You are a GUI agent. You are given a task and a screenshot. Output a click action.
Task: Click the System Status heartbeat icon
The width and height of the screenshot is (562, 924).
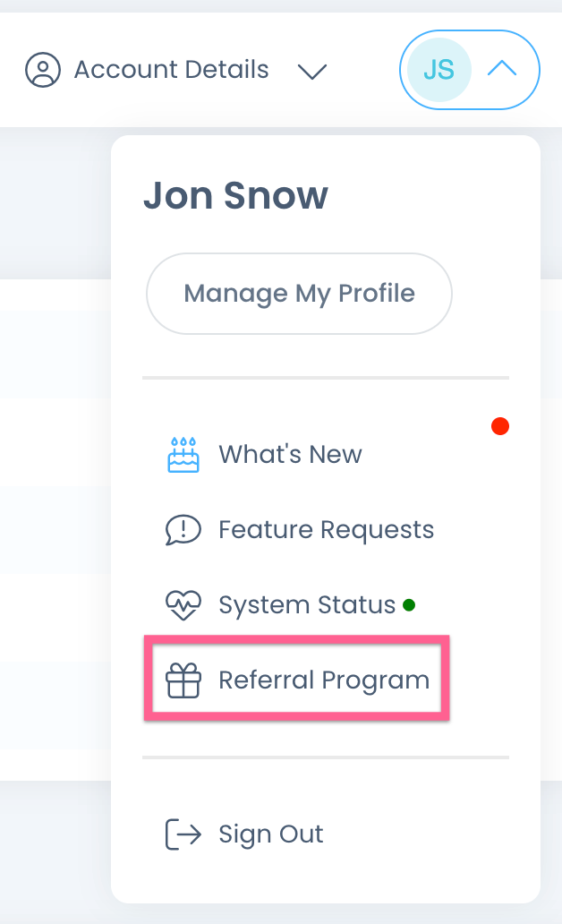[183, 605]
